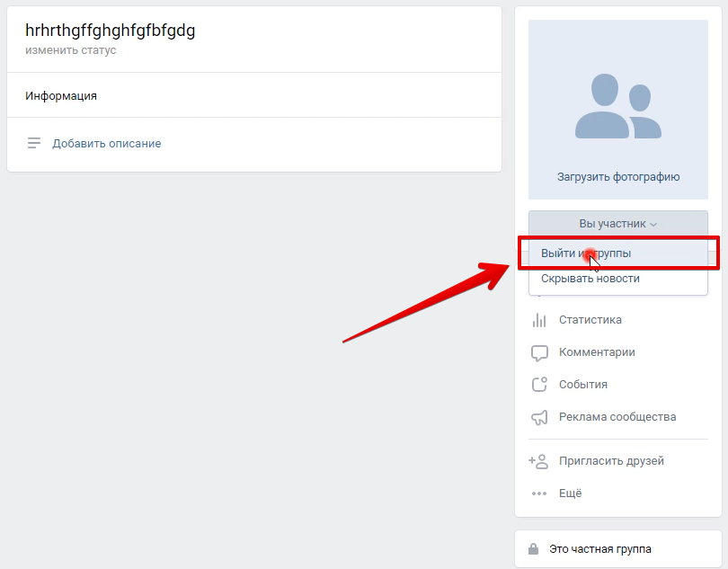The width and height of the screenshot is (728, 569).
Task: Expand the Ещё more options item
Action: [570, 493]
